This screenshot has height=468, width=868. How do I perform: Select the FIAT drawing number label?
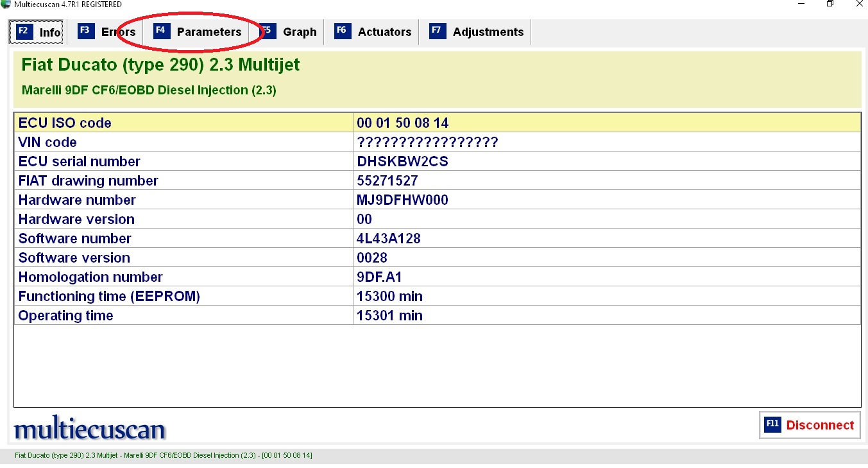[x=89, y=180]
